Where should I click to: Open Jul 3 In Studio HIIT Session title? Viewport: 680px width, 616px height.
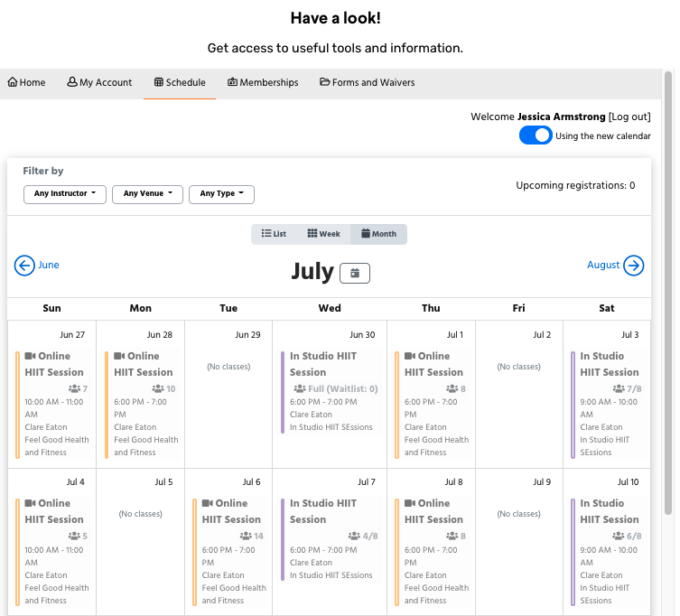click(610, 364)
